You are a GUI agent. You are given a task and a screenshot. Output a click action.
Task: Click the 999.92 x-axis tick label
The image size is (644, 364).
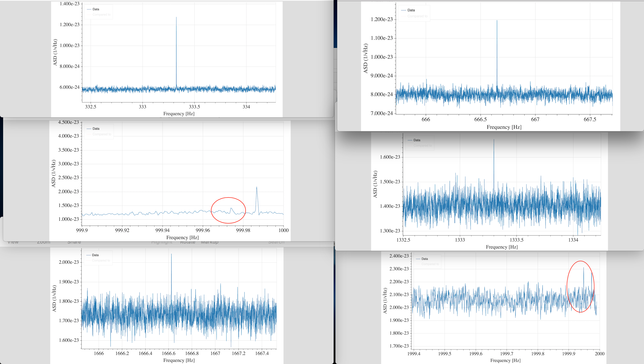(122, 230)
